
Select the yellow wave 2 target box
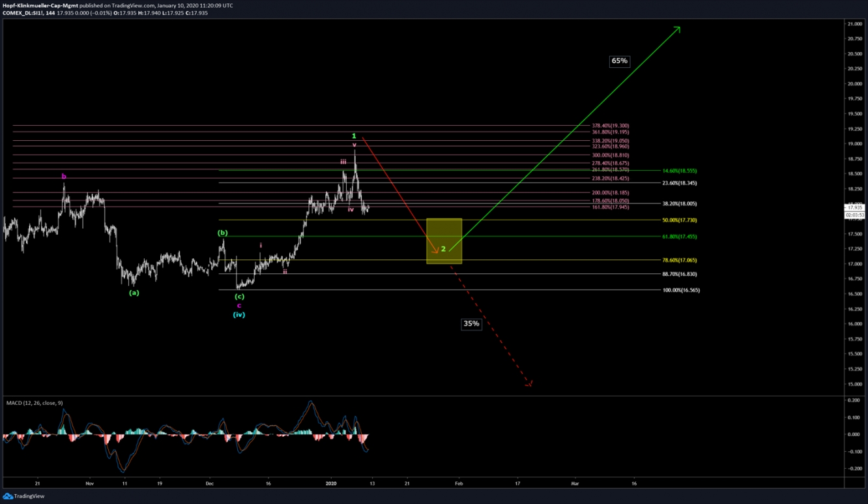444,241
